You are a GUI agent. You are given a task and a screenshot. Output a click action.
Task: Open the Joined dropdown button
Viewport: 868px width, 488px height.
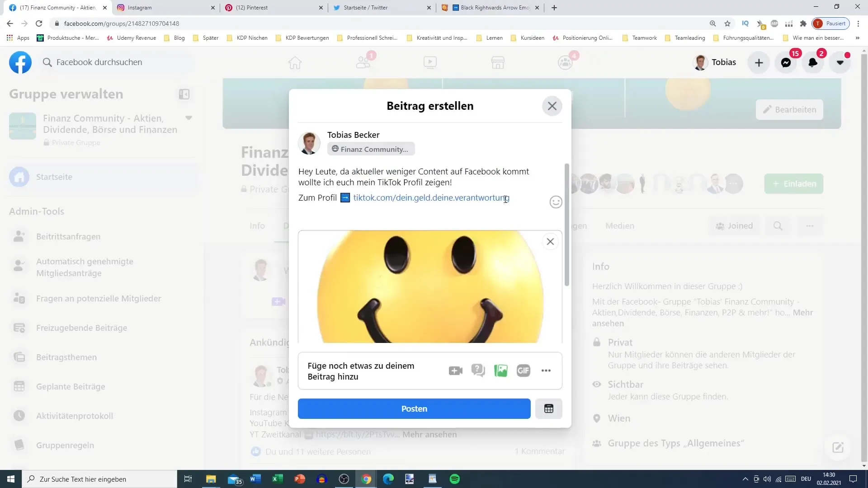734,226
